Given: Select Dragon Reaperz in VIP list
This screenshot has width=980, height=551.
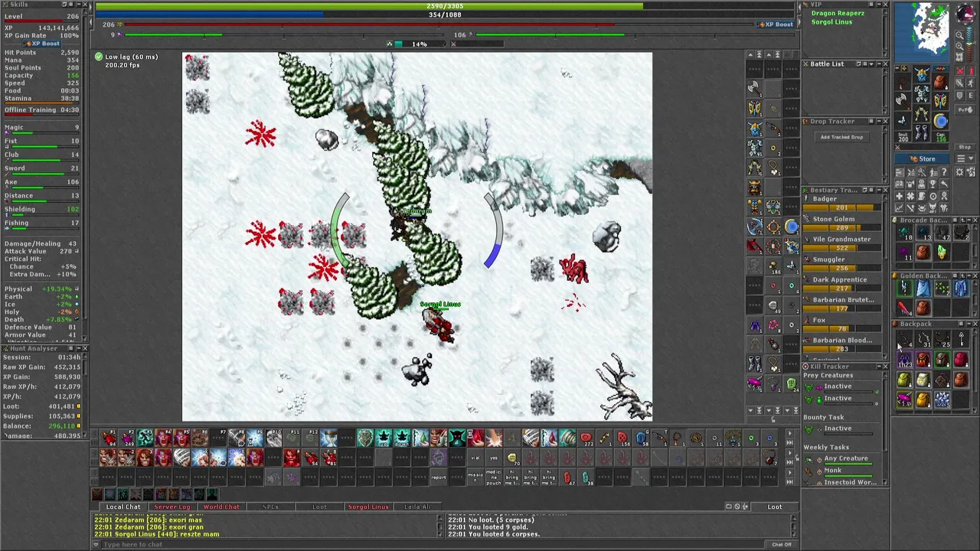Looking at the screenshot, I should [838, 13].
